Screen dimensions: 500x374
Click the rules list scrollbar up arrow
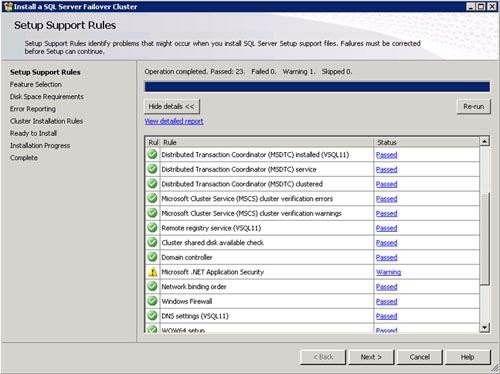[x=484, y=141]
